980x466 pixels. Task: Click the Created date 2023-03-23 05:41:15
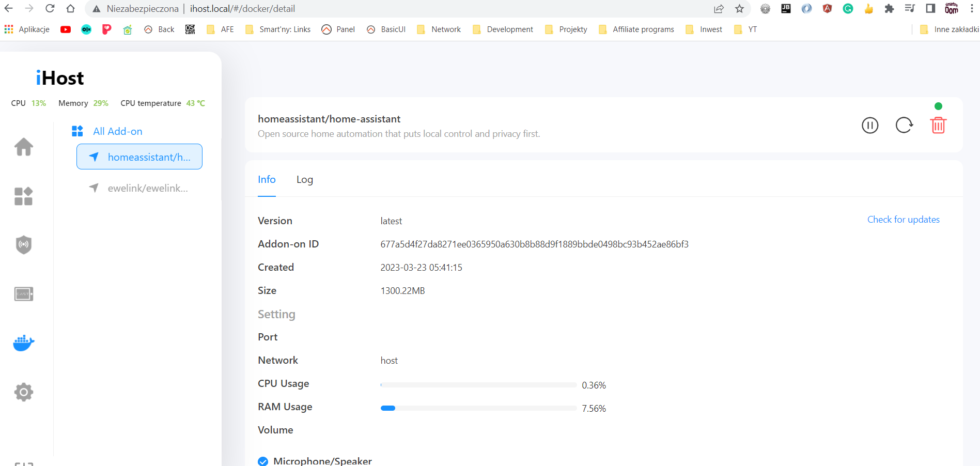coord(422,268)
